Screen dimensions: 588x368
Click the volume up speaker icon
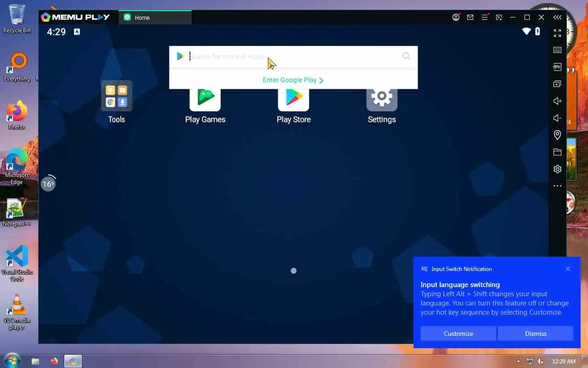click(x=557, y=101)
